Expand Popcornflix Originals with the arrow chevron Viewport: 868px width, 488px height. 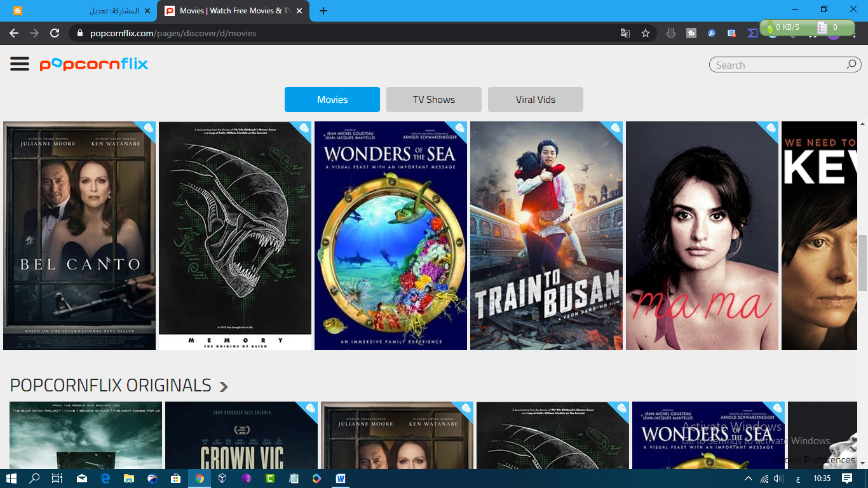[223, 386]
